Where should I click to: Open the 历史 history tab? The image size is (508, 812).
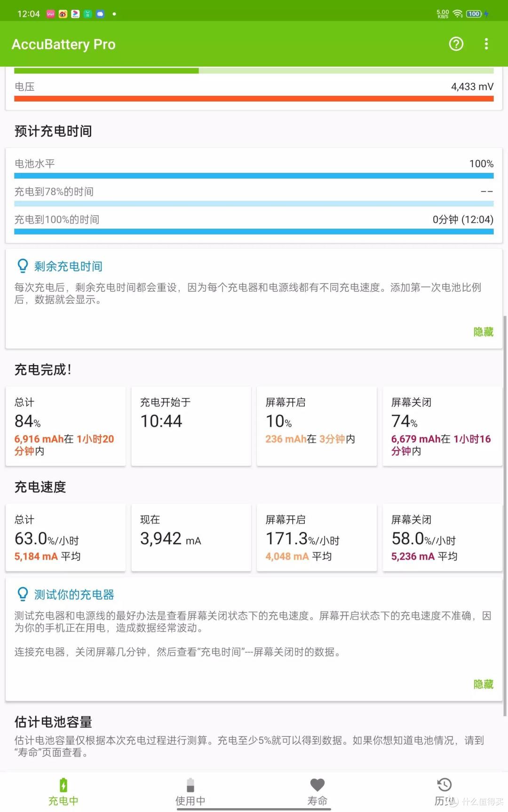[x=444, y=792]
